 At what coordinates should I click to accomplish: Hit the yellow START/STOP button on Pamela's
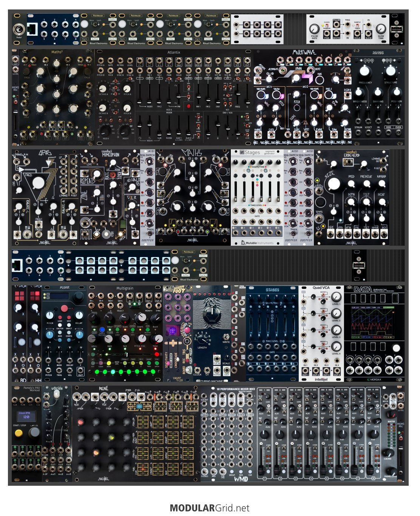coord(19,432)
